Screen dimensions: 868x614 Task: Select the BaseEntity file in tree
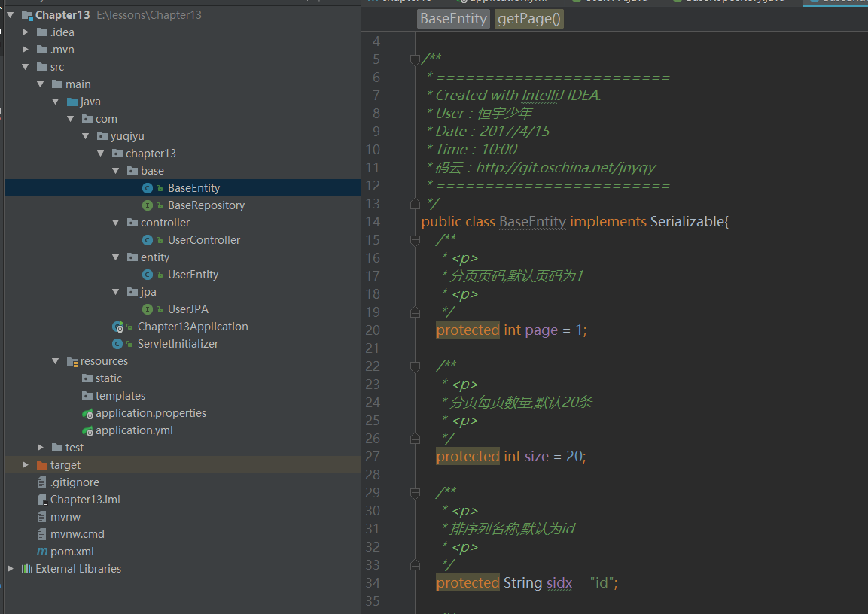click(x=193, y=188)
